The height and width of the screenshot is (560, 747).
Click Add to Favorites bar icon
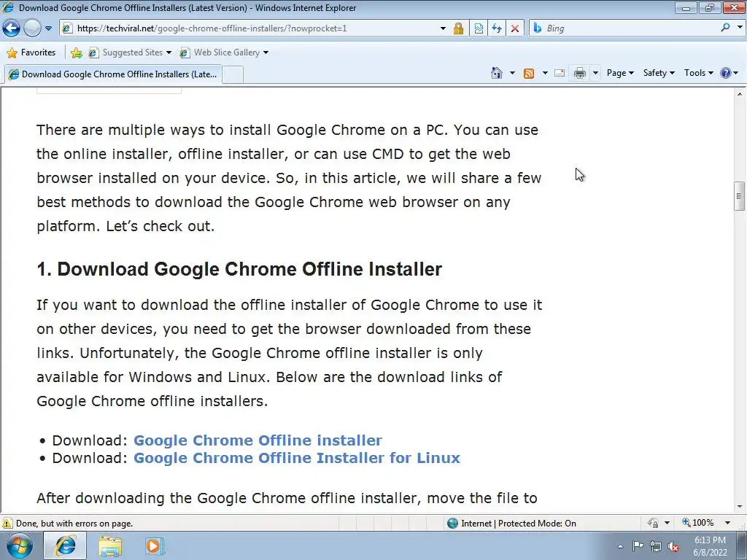76,52
